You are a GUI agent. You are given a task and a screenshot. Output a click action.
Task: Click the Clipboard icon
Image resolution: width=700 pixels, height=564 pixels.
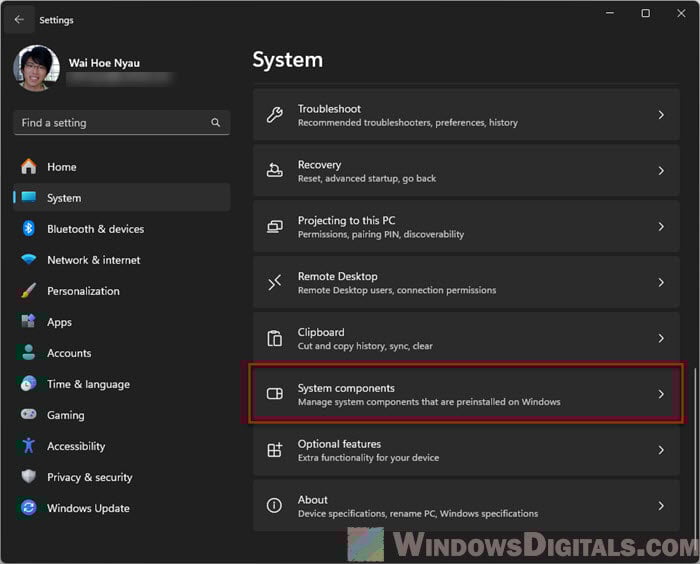pos(275,338)
